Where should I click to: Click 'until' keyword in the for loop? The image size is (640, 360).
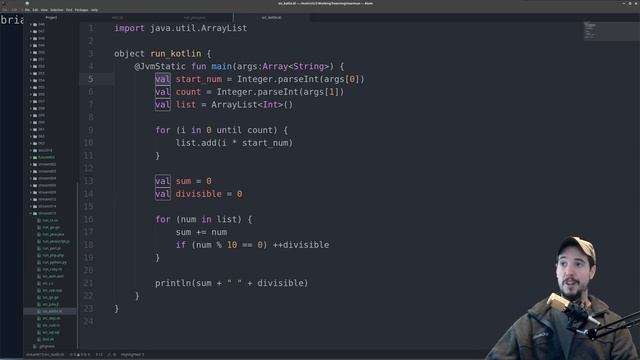pos(229,130)
